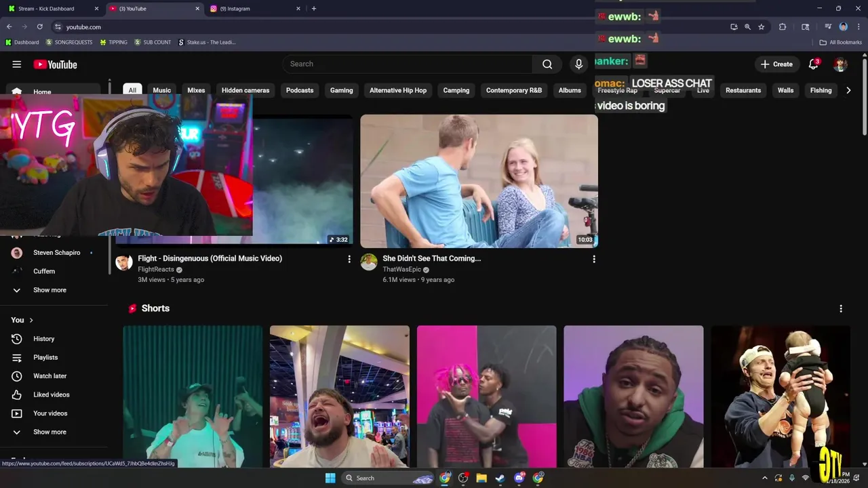
Task: Select the Gaming filter chip
Action: [341, 90]
